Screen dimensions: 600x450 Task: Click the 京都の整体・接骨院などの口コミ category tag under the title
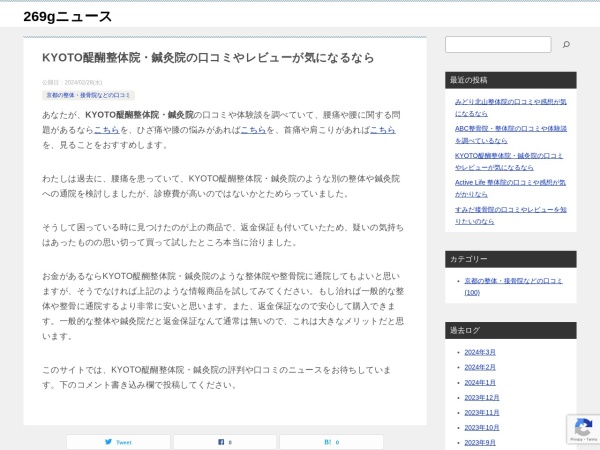point(88,95)
